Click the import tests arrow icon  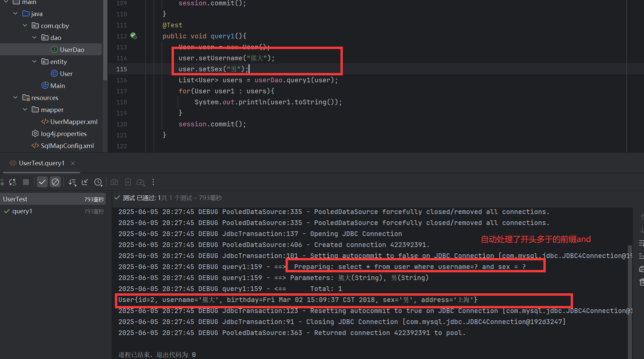tap(85, 182)
